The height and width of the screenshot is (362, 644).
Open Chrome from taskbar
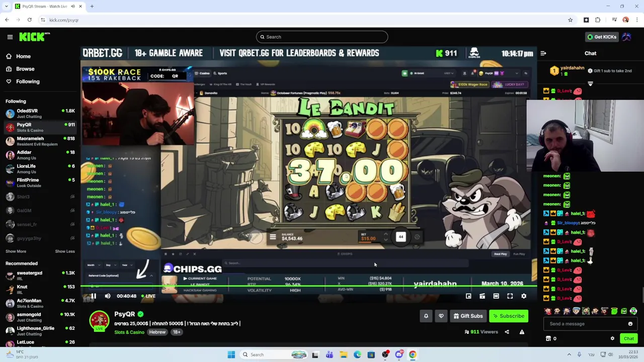coord(413,355)
